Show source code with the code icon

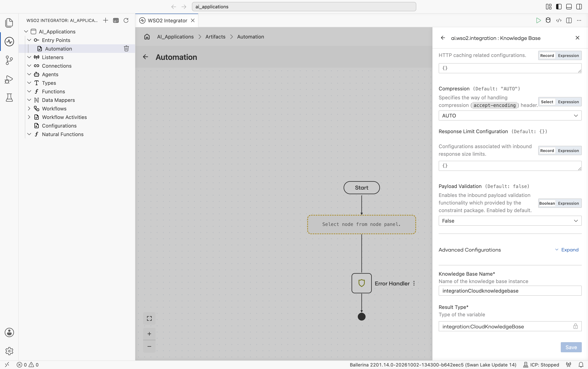(559, 20)
